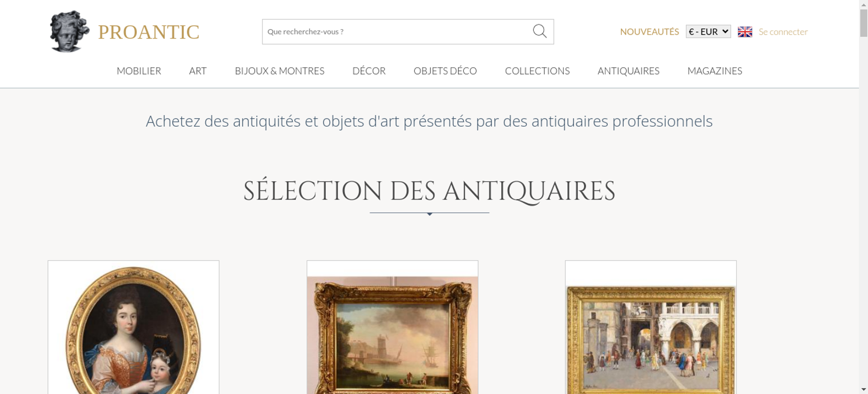868x394 pixels.
Task: Open the Art menu
Action: pos(198,71)
